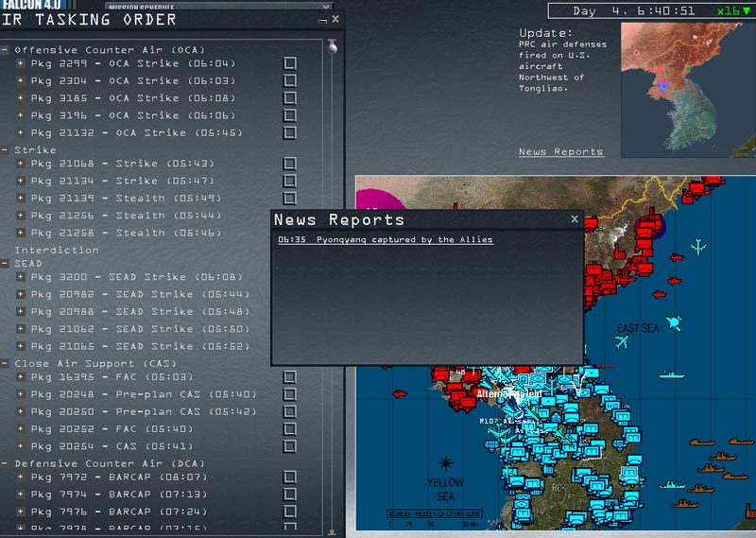756x538 pixels.
Task: Click the Day 4 clock display
Action: 633,11
